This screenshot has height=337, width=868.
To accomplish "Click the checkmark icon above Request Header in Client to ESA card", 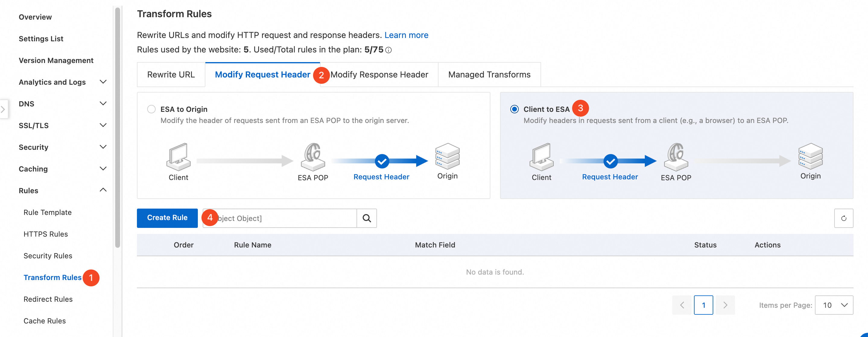I will point(610,161).
